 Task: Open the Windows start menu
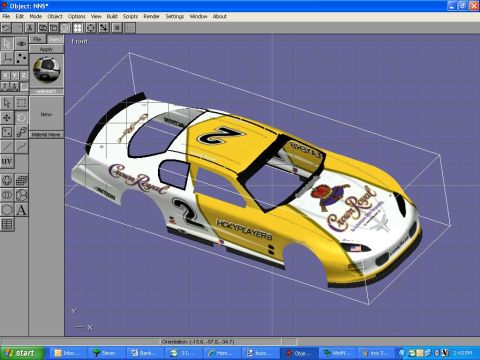point(22,353)
